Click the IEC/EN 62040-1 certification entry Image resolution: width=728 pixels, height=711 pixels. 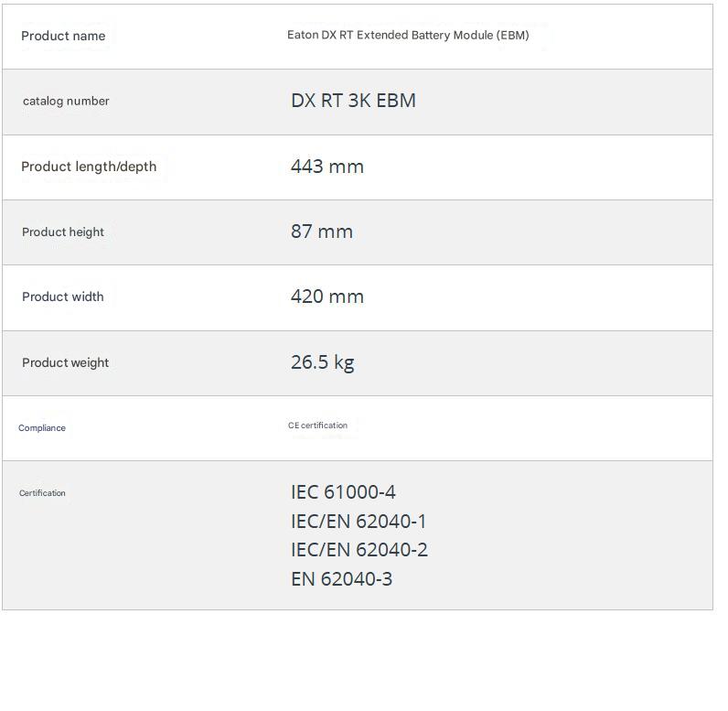click(x=359, y=522)
